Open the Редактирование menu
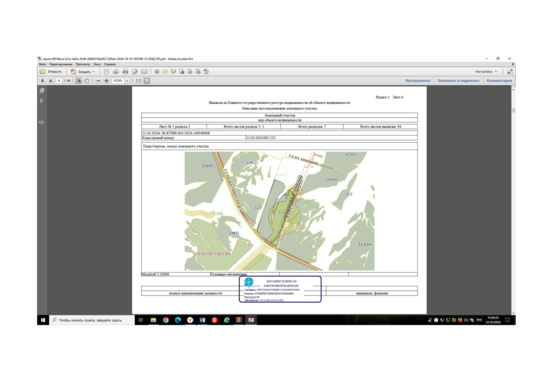The height and width of the screenshot is (391, 553). click(61, 64)
